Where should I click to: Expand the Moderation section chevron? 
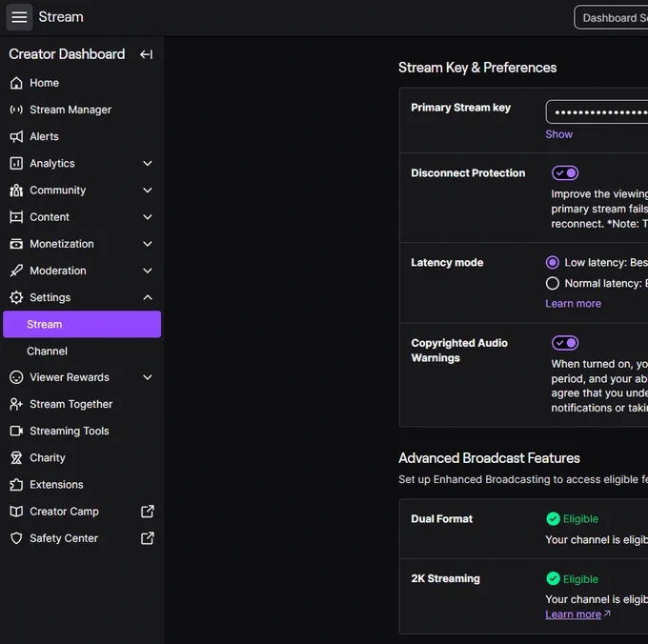point(148,271)
